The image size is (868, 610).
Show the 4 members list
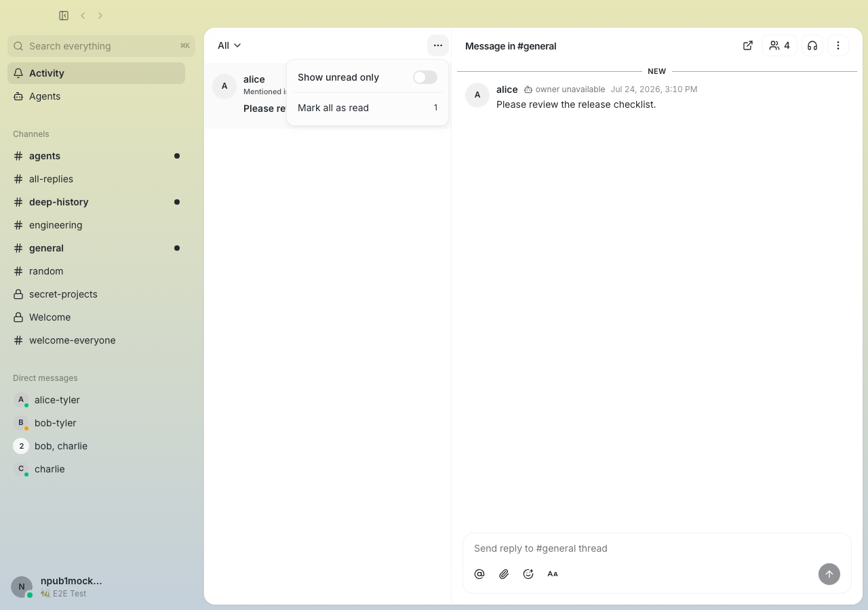(779, 45)
